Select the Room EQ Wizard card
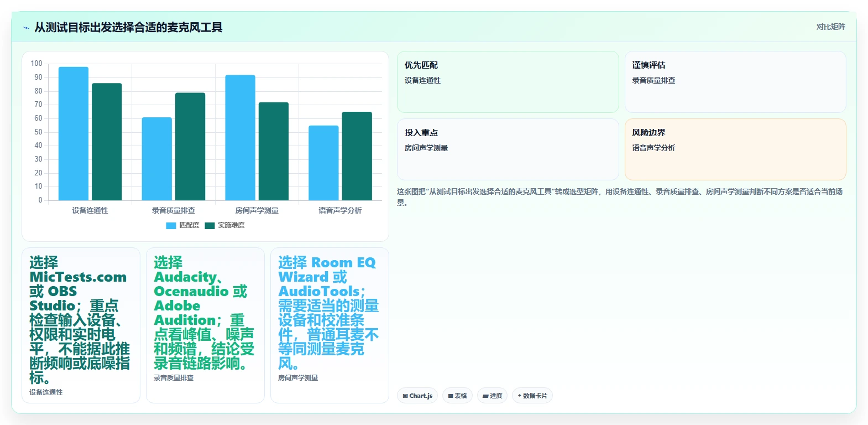Viewport: 868px width, 425px height. click(330, 325)
